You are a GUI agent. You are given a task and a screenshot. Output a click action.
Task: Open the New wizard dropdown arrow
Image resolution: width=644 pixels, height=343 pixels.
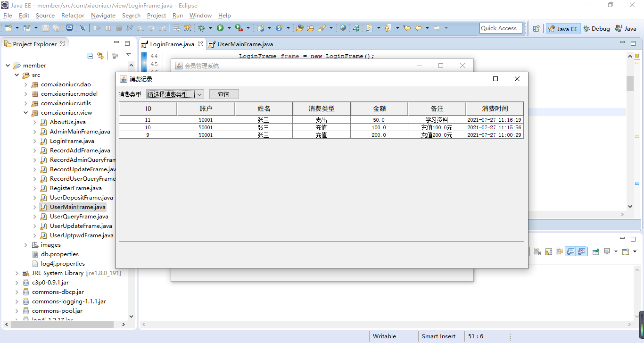pyautogui.click(x=17, y=28)
